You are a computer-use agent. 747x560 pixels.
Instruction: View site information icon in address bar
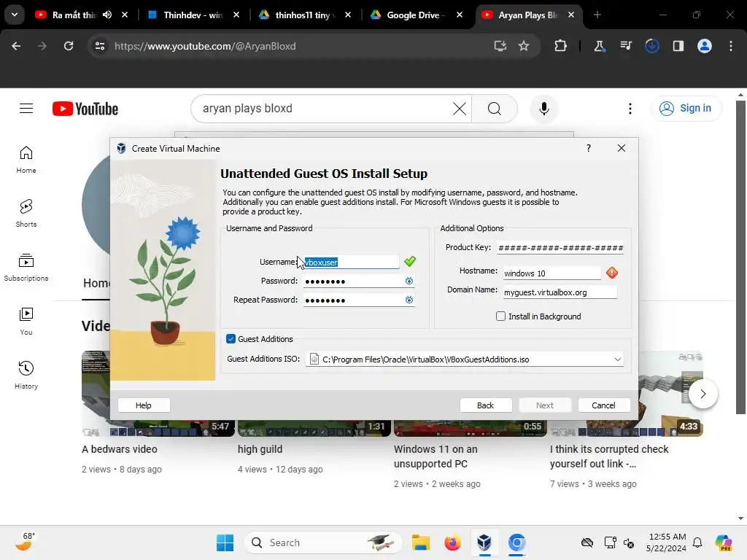99,46
